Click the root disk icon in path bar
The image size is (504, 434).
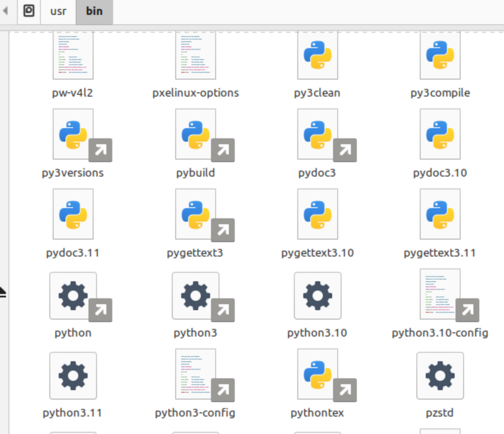(29, 11)
